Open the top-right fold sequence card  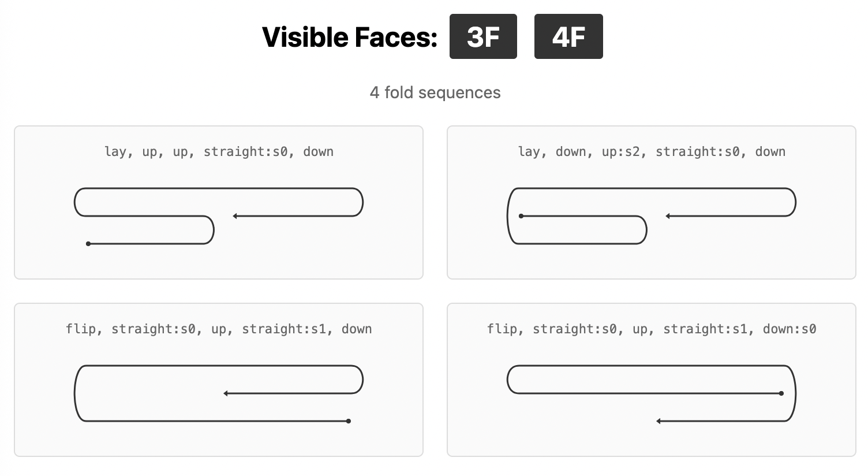coord(651,202)
